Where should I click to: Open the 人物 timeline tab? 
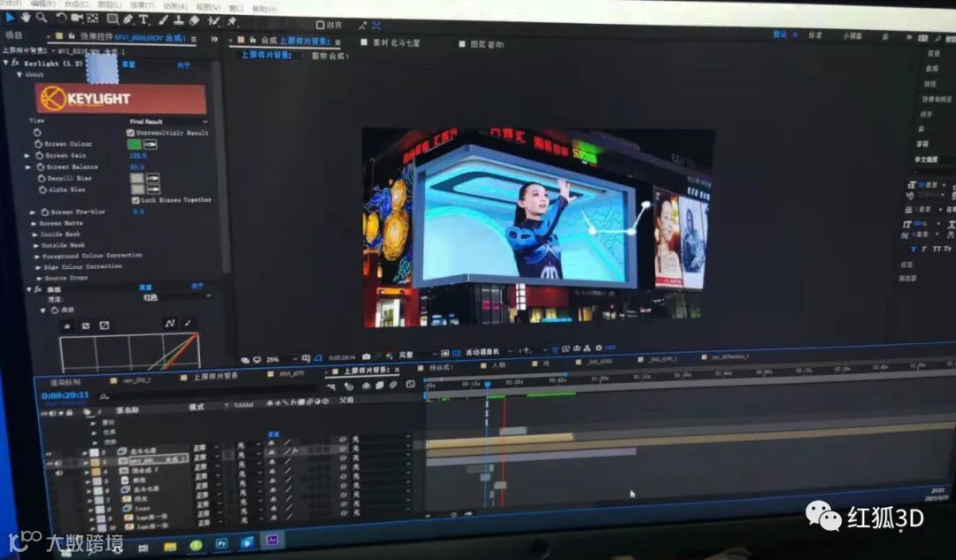pos(497,365)
